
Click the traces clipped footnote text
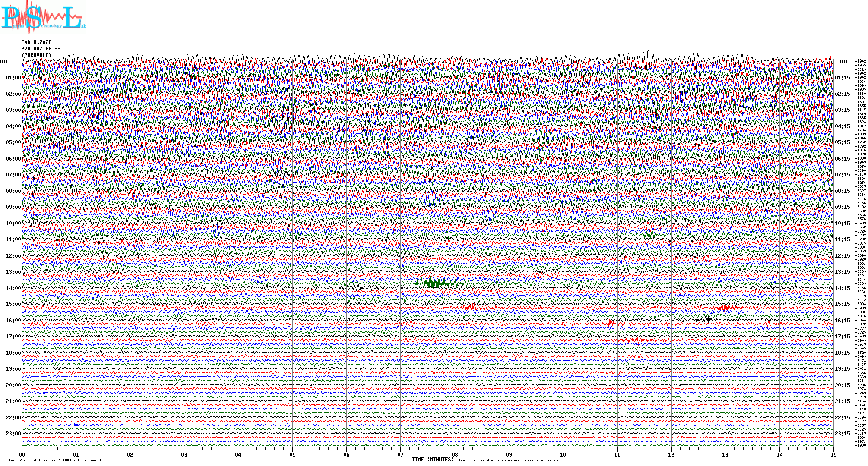512,460
